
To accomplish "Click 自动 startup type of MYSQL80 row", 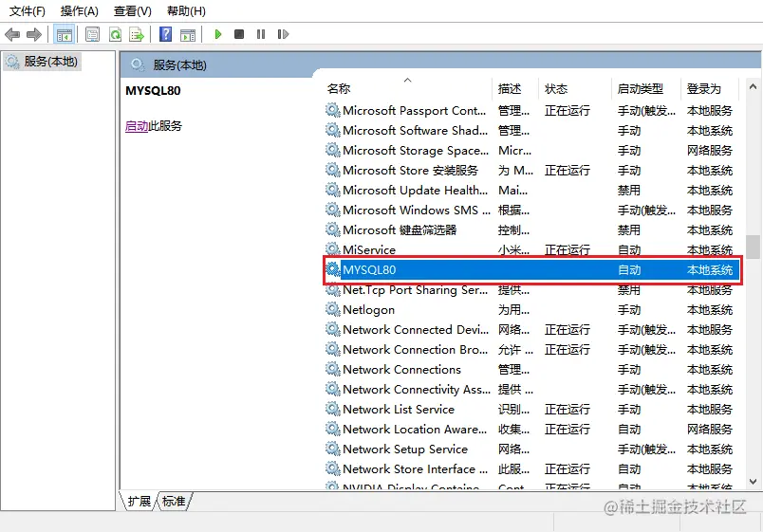I will point(628,270).
